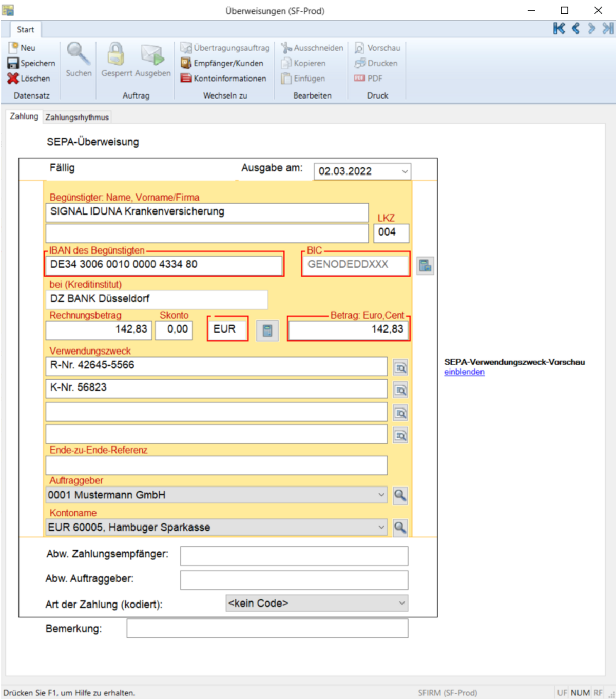616x700 pixels.
Task: Click into the Bemerkung text field
Action: click(267, 629)
